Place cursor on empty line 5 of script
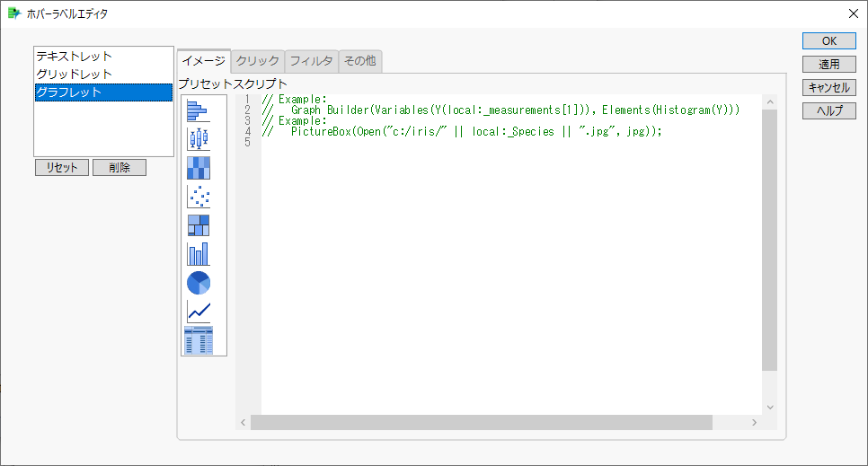 click(511, 142)
